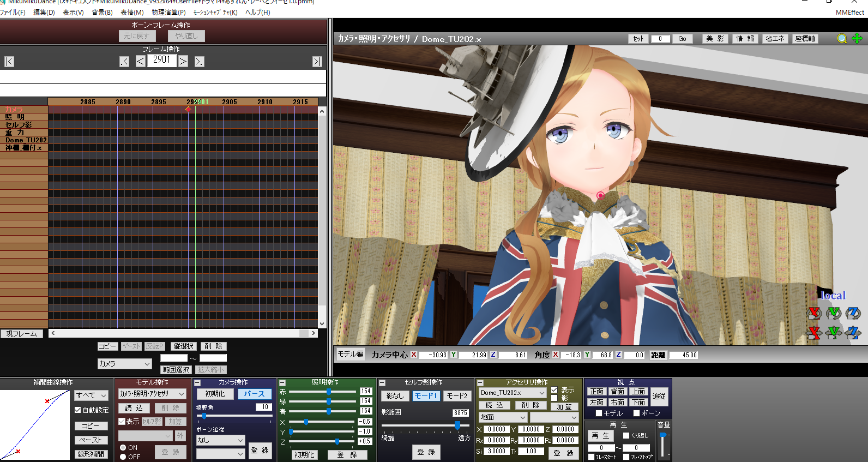
Task: Open the すべて interpolation dropdown
Action: pos(91,395)
